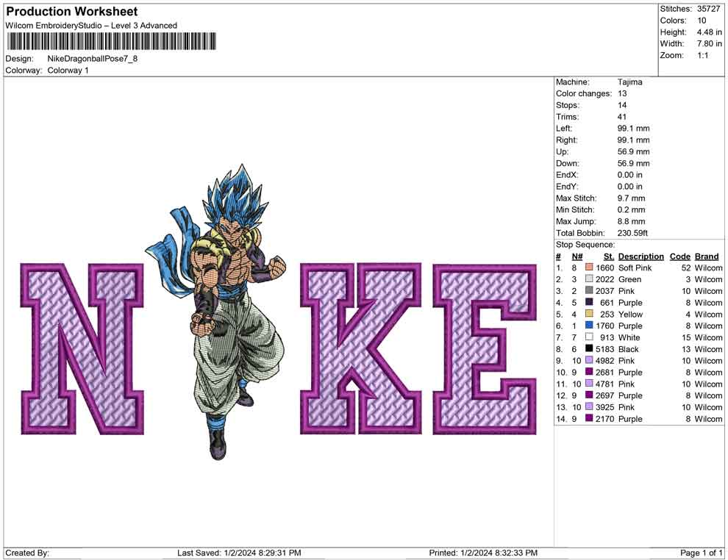Click the Up label's 56.9 mm value

click(x=633, y=151)
